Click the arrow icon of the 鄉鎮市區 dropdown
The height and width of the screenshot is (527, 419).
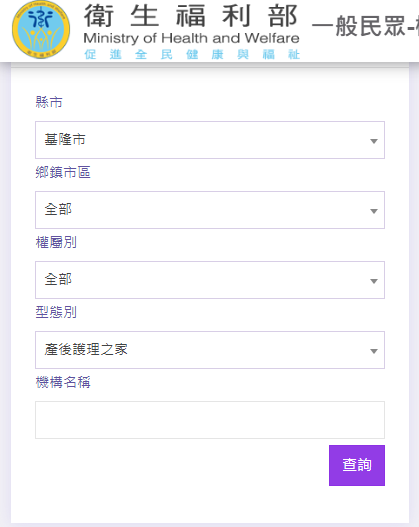374,211
